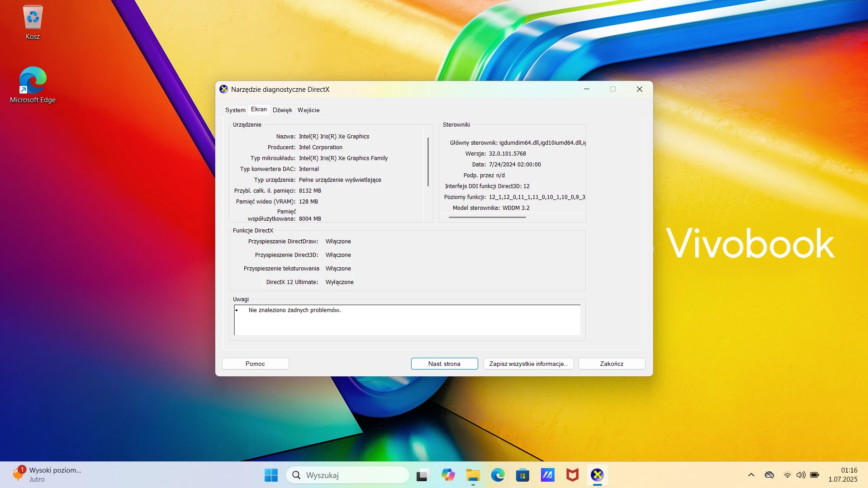Image resolution: width=868 pixels, height=488 pixels.
Task: Open Microsoft Edge from the taskbar
Action: (498, 475)
